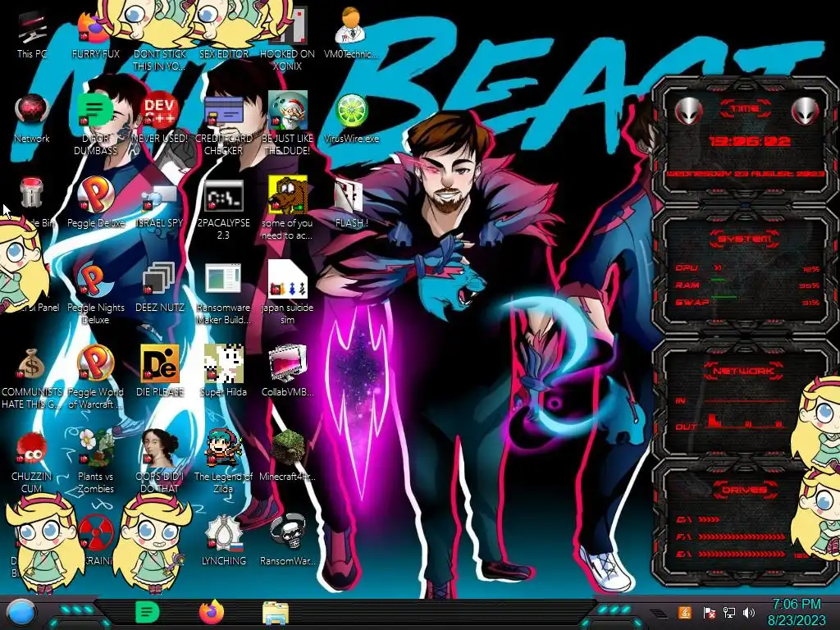Select the DEEZ NUTZ stacked-windows icon
Viewport: 840px width, 630px height.
point(159,287)
